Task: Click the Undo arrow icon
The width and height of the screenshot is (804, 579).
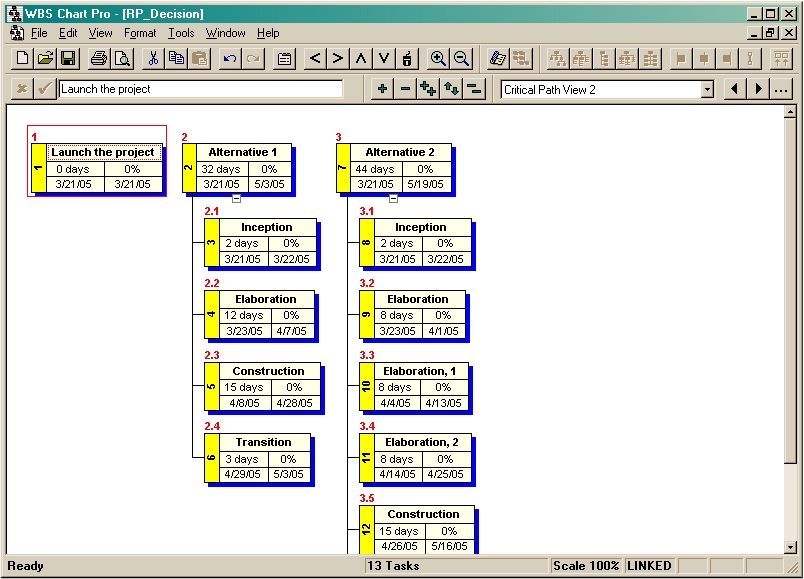Action: [x=230, y=59]
